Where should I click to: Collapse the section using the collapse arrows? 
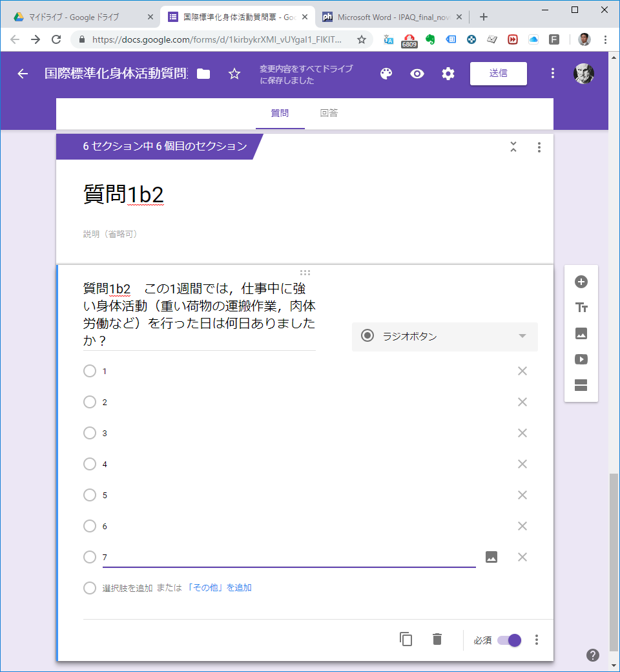pyautogui.click(x=513, y=147)
